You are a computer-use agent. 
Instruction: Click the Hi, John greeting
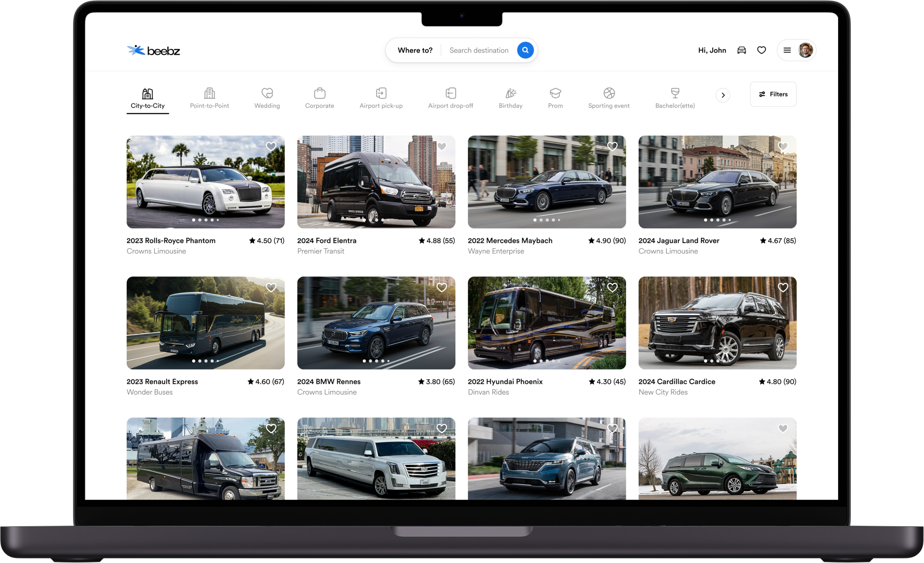click(x=712, y=50)
